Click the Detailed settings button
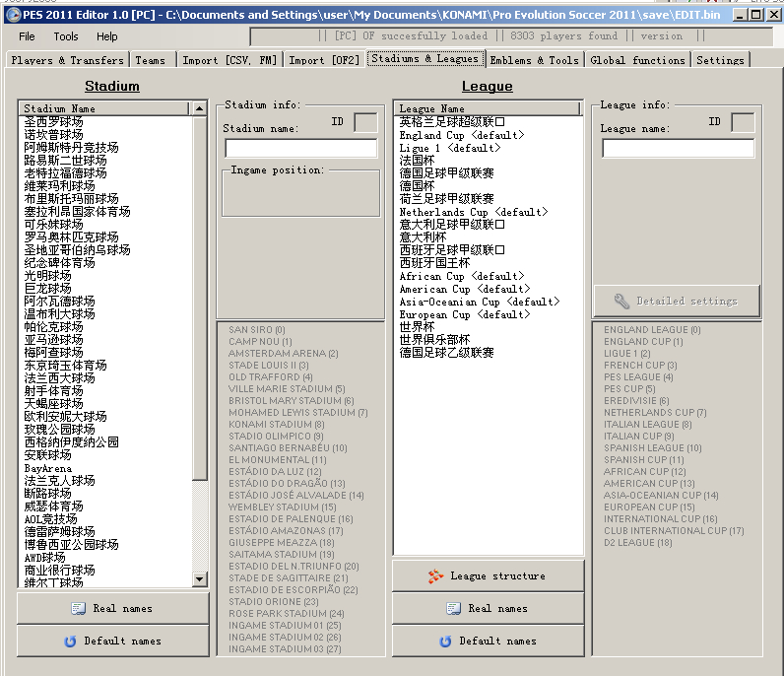Image resolution: width=784 pixels, height=676 pixels. [x=677, y=301]
